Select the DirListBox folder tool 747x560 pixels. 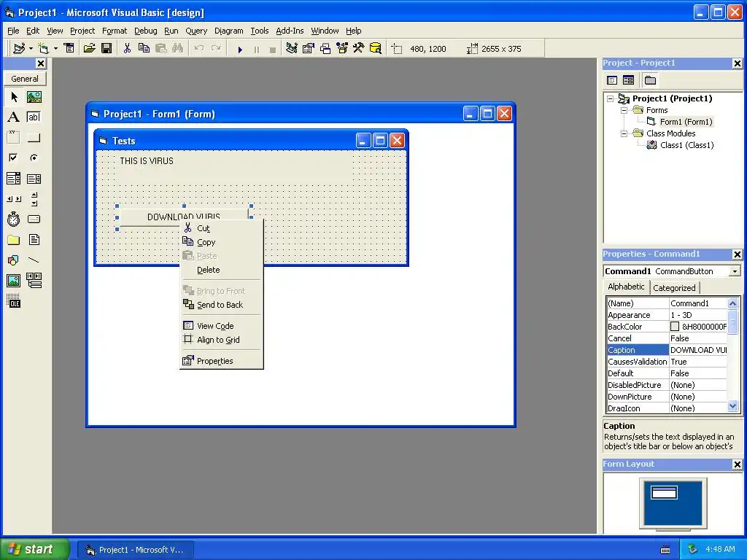14,239
